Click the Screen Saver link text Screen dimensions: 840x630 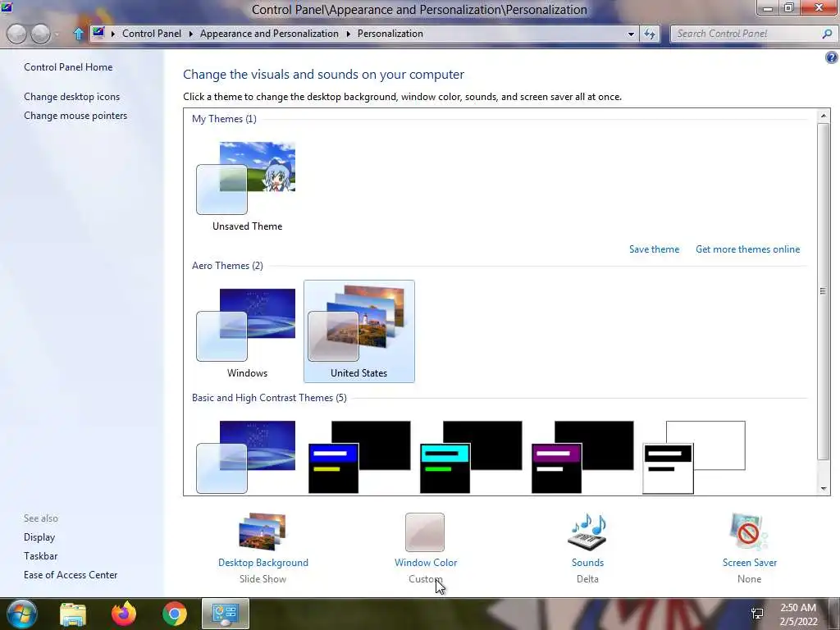(x=750, y=563)
